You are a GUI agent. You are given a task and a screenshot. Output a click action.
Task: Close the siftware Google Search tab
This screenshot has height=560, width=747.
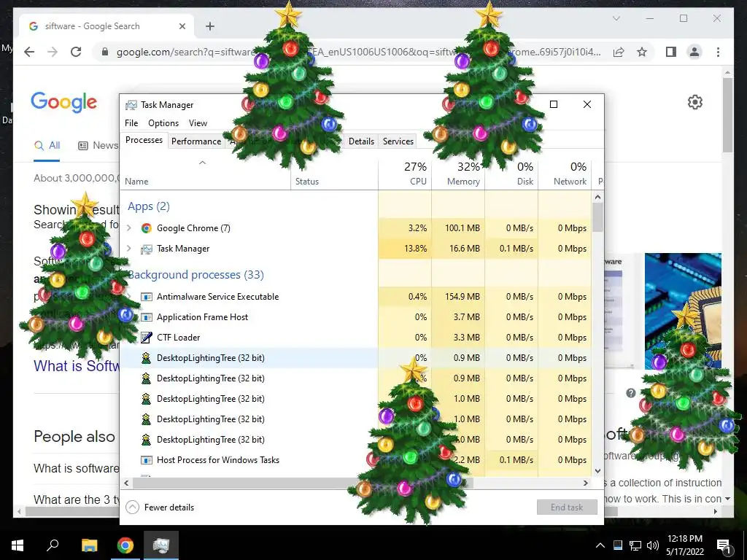point(182,26)
